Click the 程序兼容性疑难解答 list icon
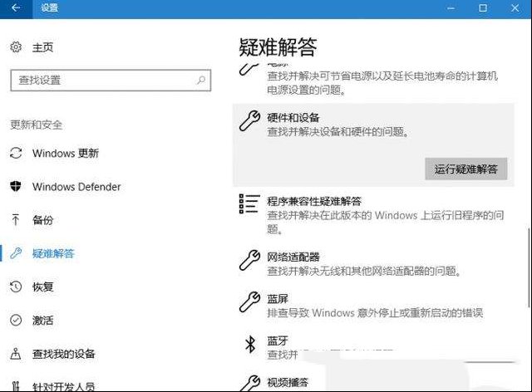Viewport: 532px width, 392px height. (x=249, y=203)
